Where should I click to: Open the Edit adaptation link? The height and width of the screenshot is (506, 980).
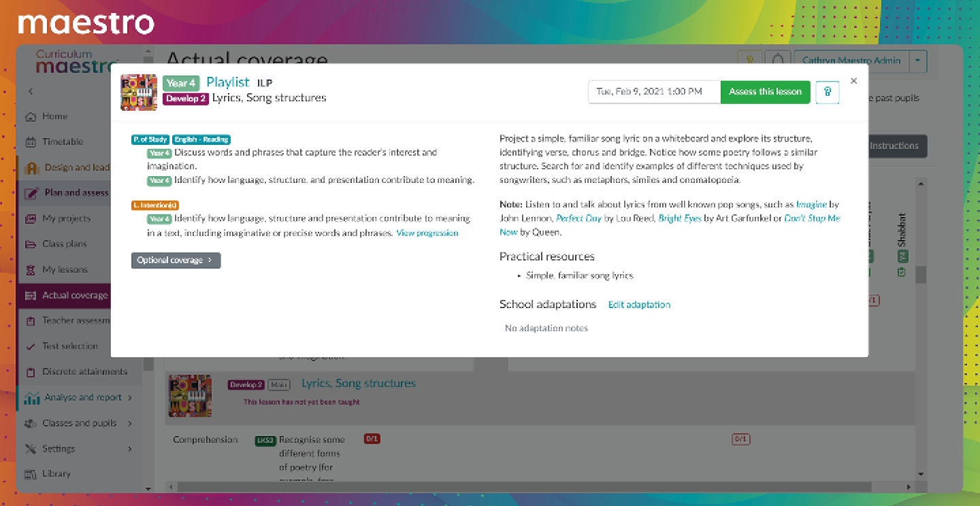(639, 305)
